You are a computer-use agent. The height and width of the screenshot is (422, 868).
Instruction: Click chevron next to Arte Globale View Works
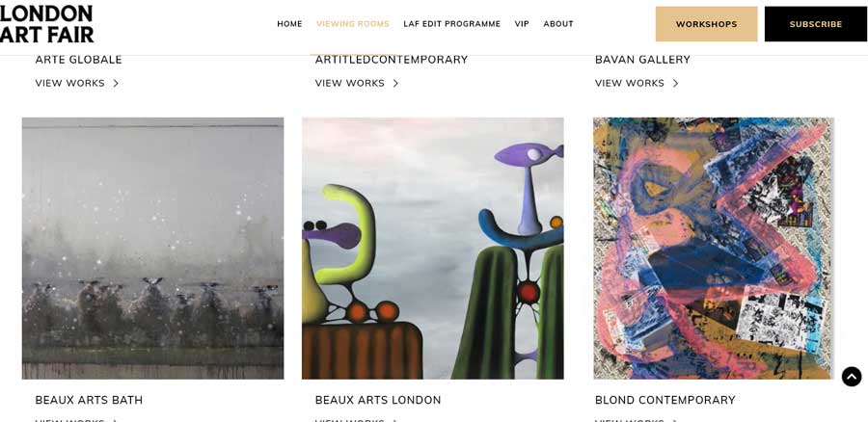116,83
